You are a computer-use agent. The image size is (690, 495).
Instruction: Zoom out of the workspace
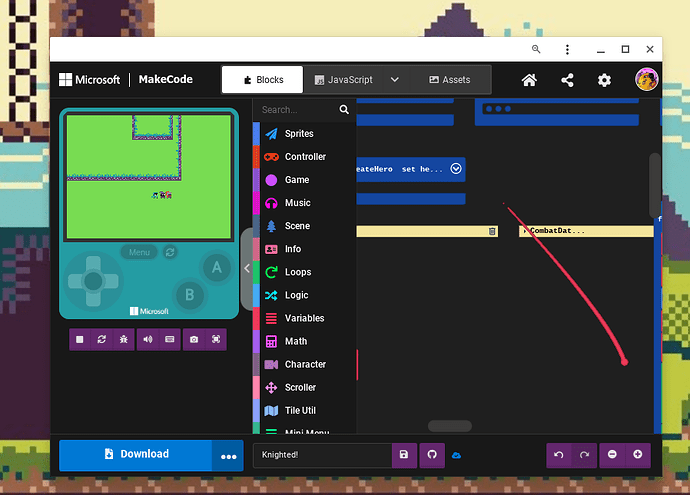pos(612,455)
